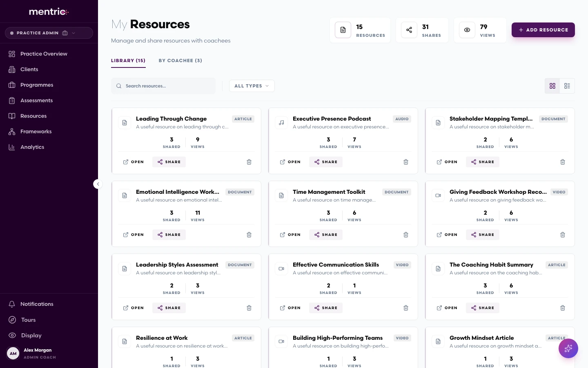The height and width of the screenshot is (368, 588).
Task: Delete The Coaching Habit Summary resource
Action: click(563, 308)
